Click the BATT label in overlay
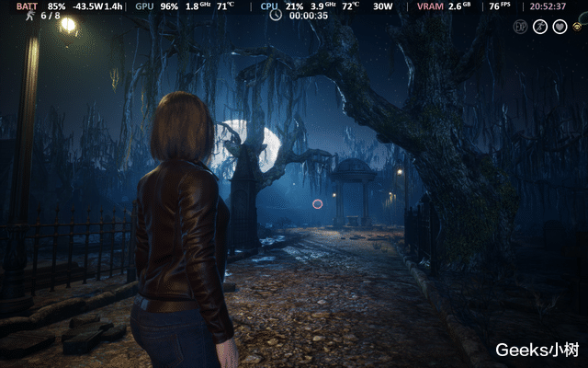 click(x=27, y=6)
